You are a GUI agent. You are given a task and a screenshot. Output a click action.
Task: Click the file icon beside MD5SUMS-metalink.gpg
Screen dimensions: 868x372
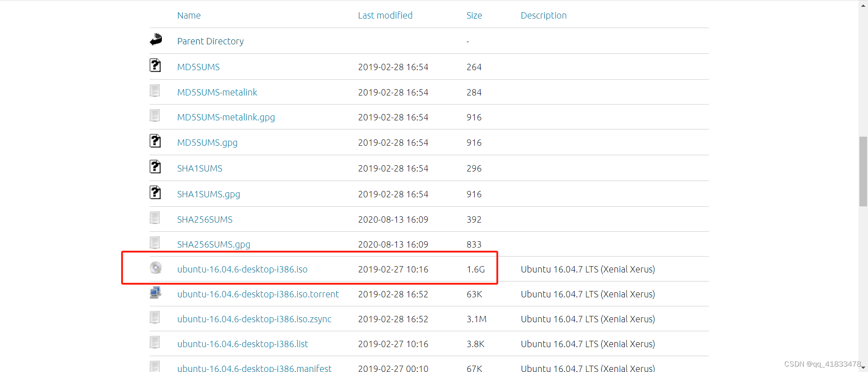[x=155, y=116]
